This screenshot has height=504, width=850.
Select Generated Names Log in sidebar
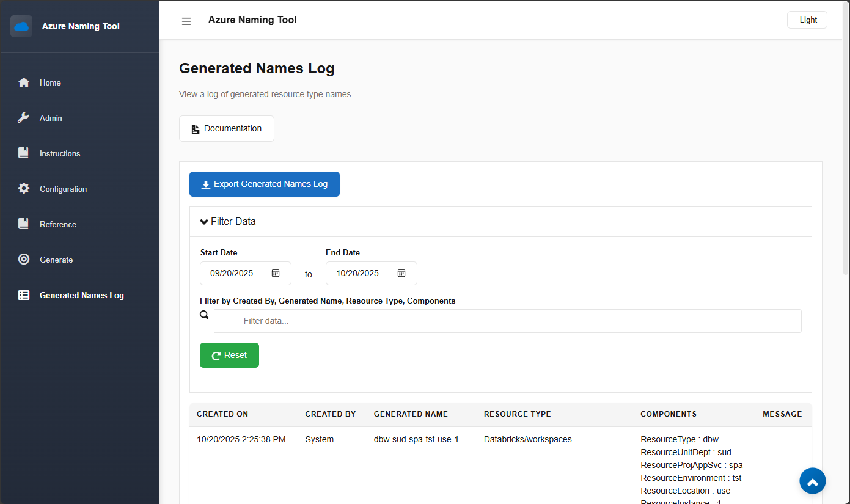pos(81,295)
